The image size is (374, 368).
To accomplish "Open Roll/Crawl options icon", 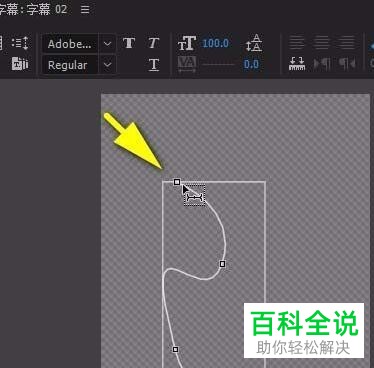I will [20, 43].
